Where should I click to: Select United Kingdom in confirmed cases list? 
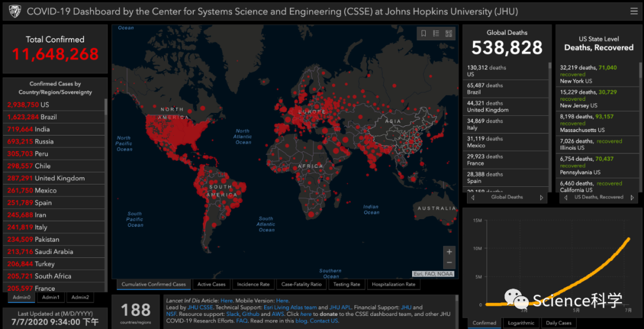(54, 178)
